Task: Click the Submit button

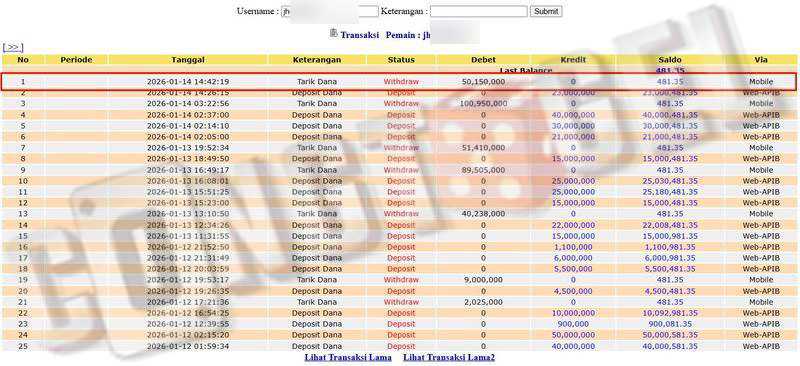Action: tap(546, 11)
